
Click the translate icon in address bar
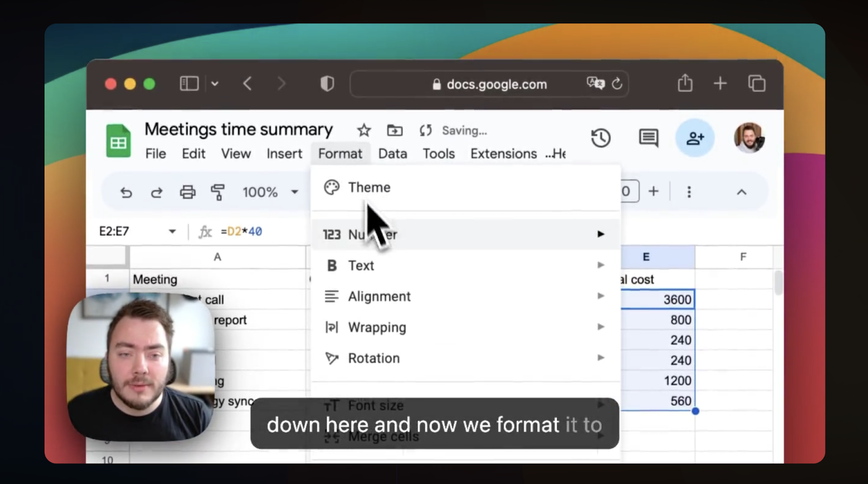(x=595, y=83)
